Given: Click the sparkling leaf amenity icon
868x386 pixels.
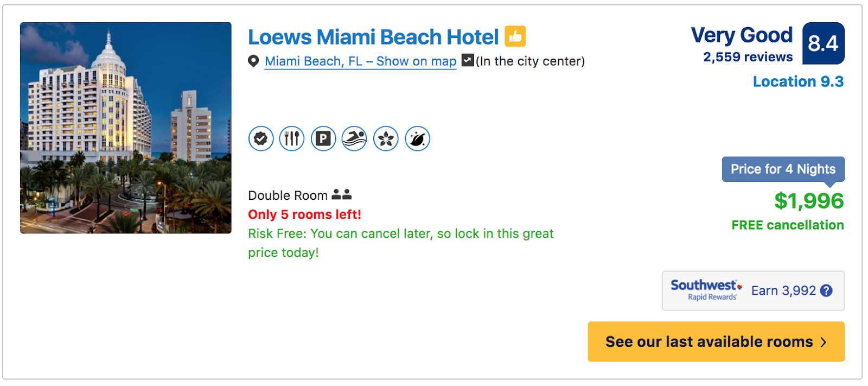Looking at the screenshot, I should point(417,138).
